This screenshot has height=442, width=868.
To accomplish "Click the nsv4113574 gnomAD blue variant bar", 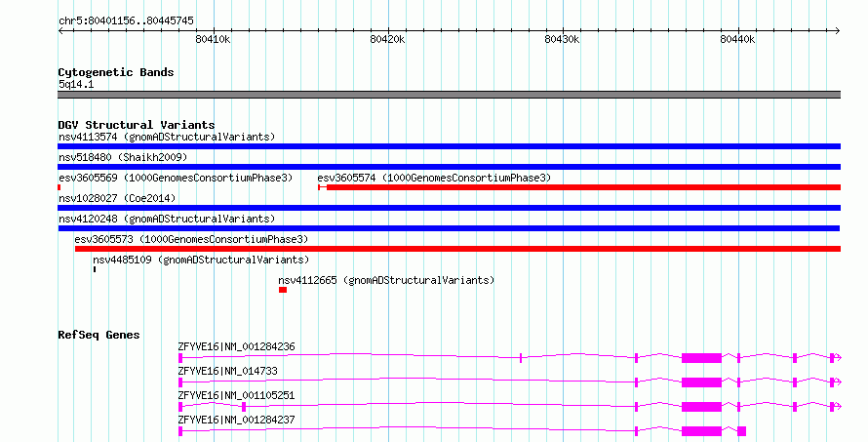I will click(x=449, y=146).
